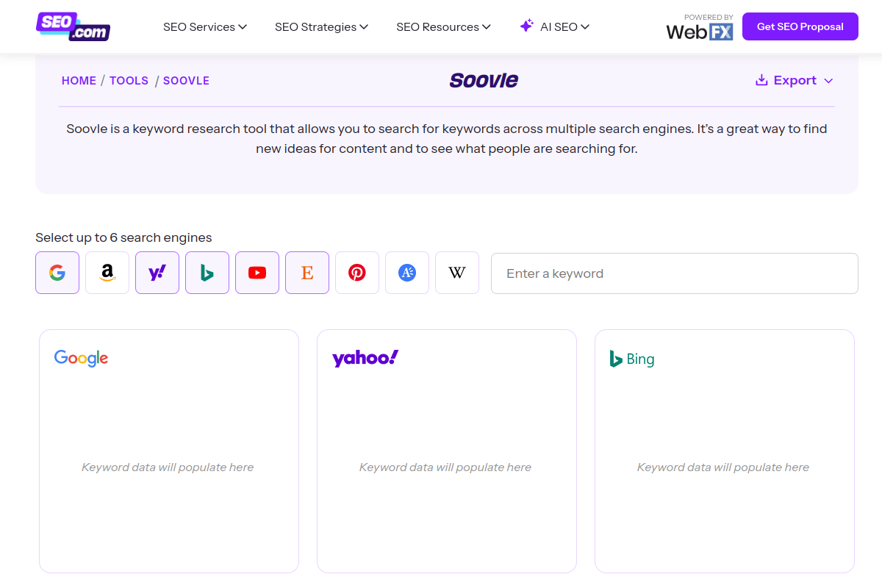Viewport: 882px width, 588px height.
Task: Click the Answers.com search engine icon
Action: coord(406,272)
